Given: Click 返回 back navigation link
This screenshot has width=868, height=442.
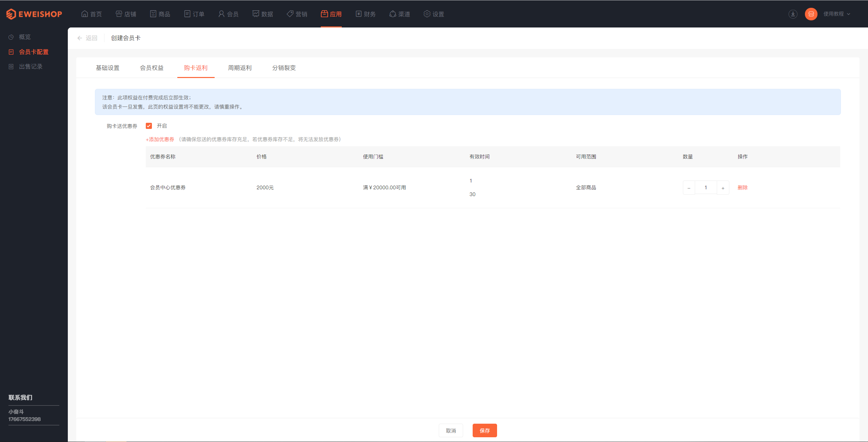Looking at the screenshot, I should pyautogui.click(x=87, y=38).
